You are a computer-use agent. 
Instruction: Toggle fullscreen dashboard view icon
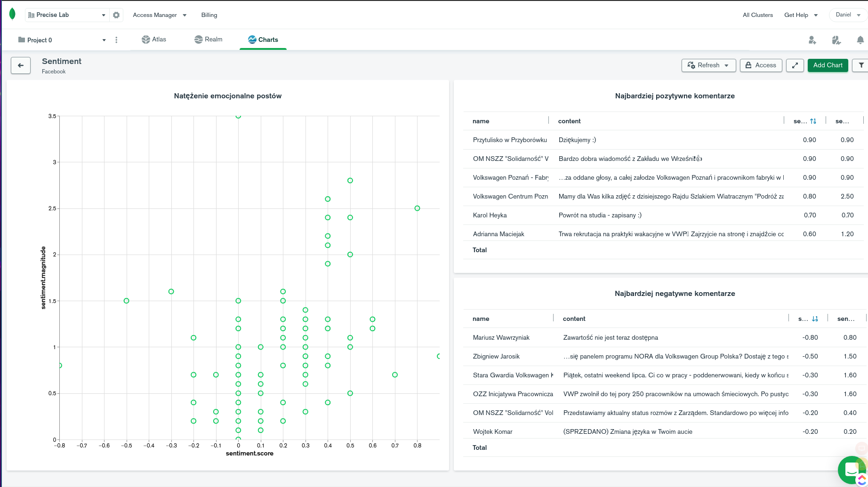795,65
